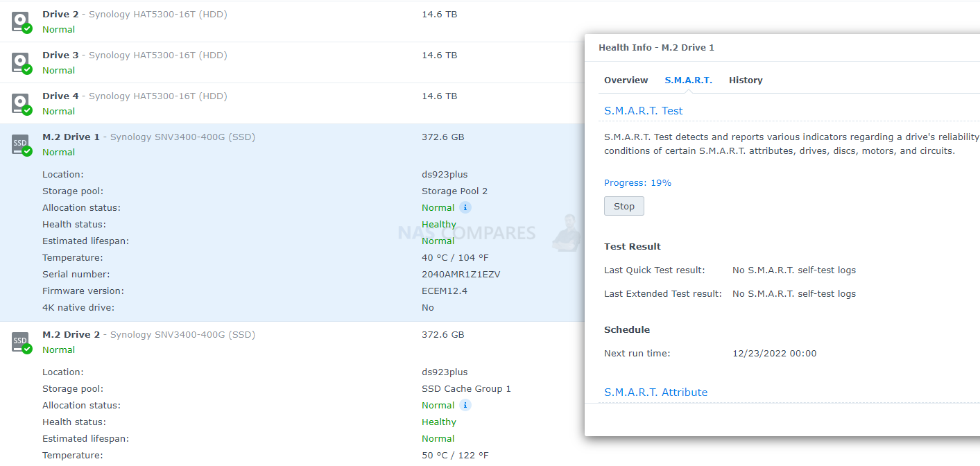This screenshot has width=980, height=466.
Task: Click next run time 12/23/2022 00:00
Action: [775, 354]
